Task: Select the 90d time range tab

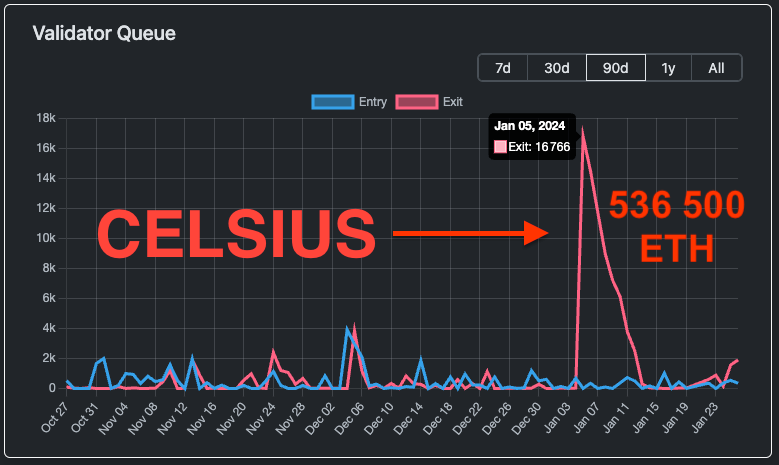Action: coord(616,68)
